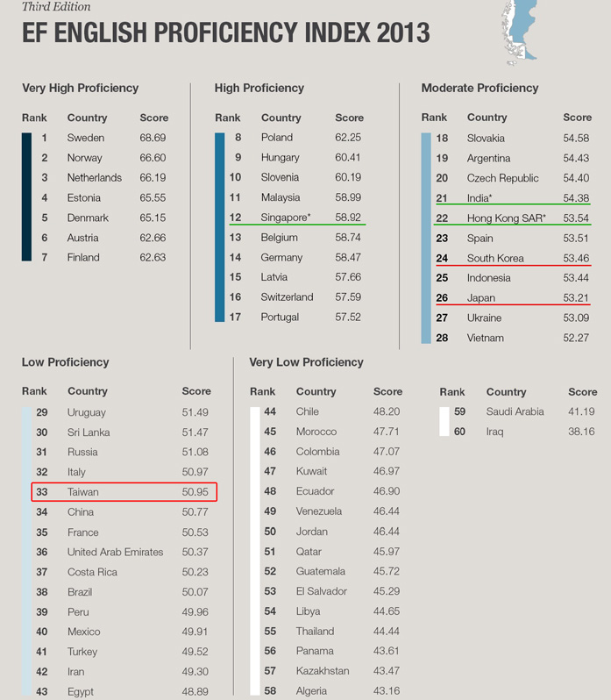
Task: Click the Low Proficiency heading
Action: click(x=65, y=362)
